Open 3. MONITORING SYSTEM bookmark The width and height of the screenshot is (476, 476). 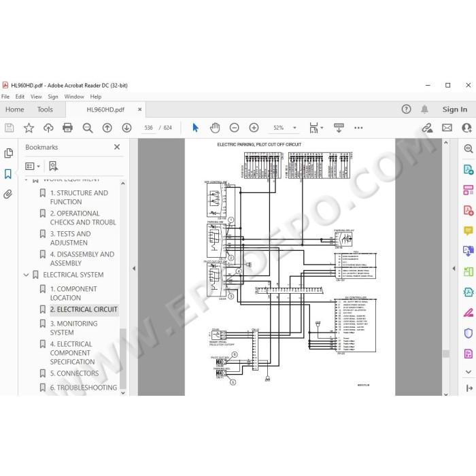coord(73,328)
